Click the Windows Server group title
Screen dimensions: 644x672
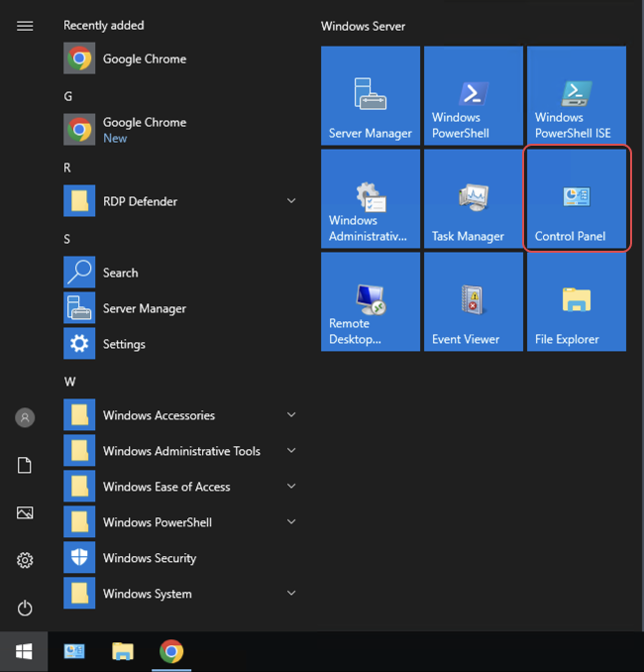pyautogui.click(x=363, y=26)
